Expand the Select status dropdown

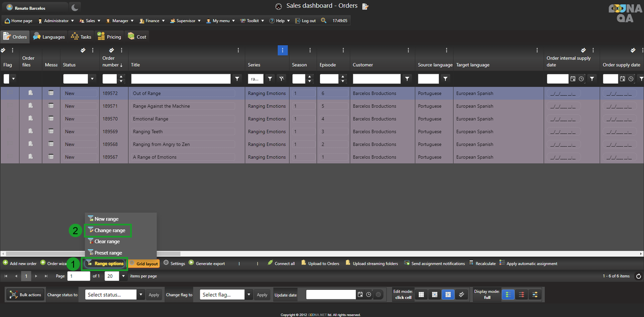[x=141, y=295]
